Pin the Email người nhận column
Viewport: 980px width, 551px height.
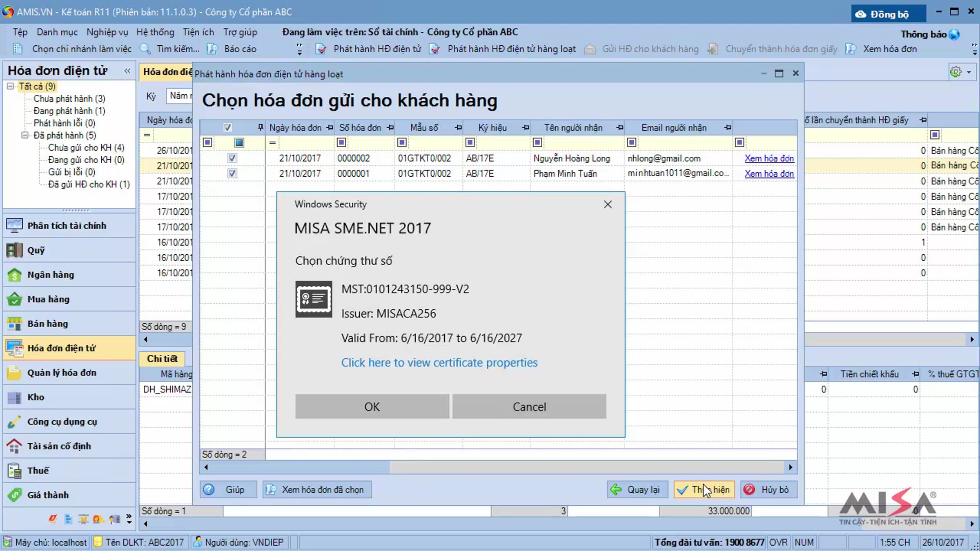728,128
